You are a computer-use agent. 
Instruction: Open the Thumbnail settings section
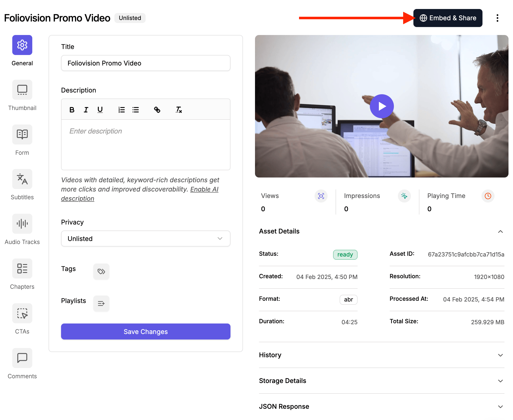tap(22, 90)
